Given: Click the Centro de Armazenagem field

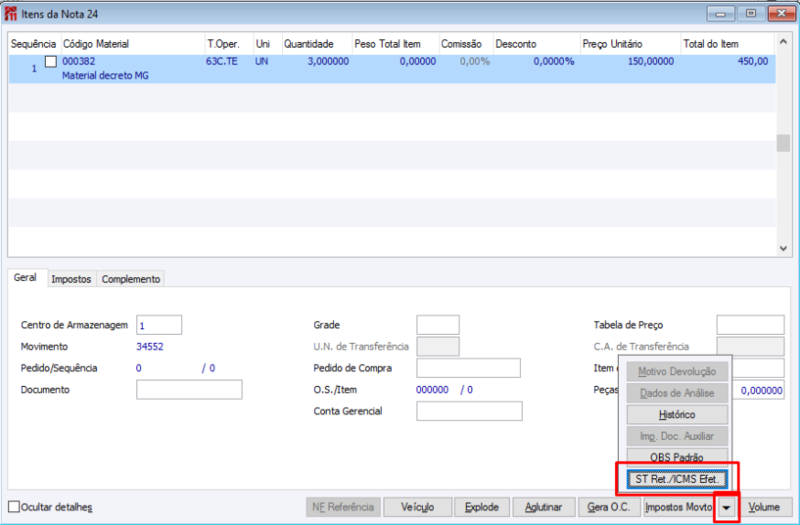Looking at the screenshot, I should pos(159,325).
